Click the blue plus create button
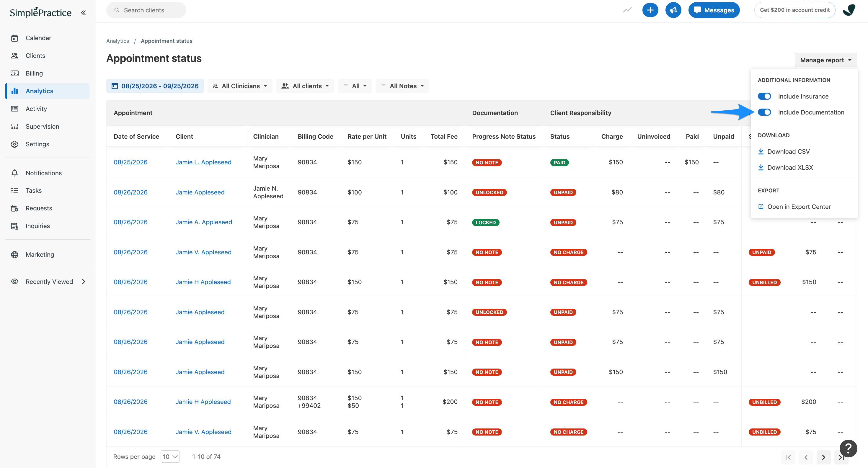The width and height of the screenshot is (868, 468). click(650, 10)
